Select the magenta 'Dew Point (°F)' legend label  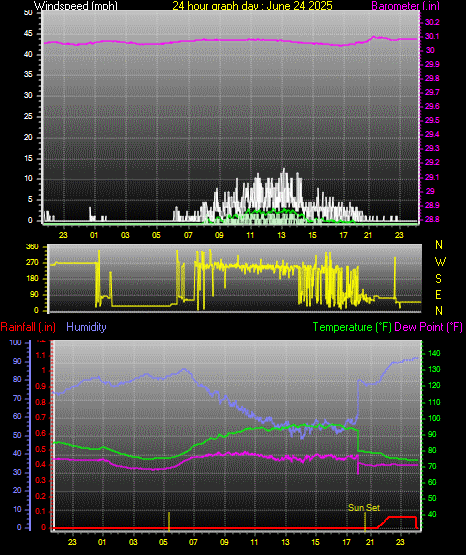[x=428, y=327]
